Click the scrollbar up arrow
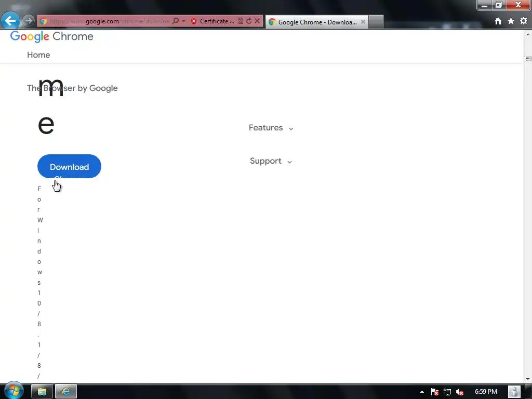 [528, 34]
